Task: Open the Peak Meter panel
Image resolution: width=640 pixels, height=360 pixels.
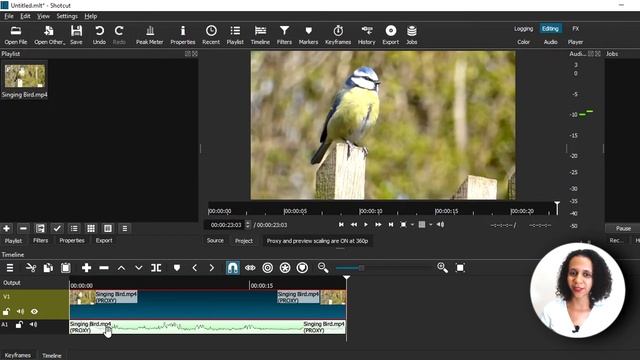Action: coord(149,35)
